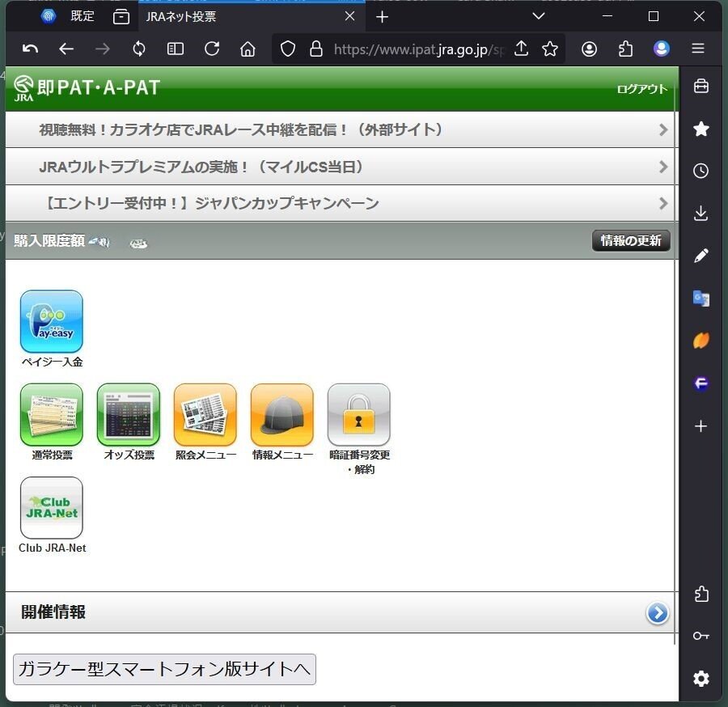The height and width of the screenshot is (707, 728).
Task: Click the profile avatar toolbar icon
Action: tap(662, 49)
